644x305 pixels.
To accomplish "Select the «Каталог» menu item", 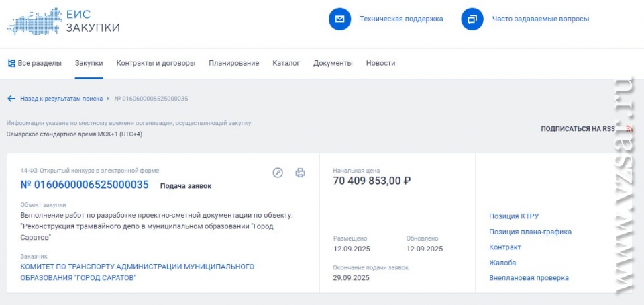I will (x=286, y=63).
